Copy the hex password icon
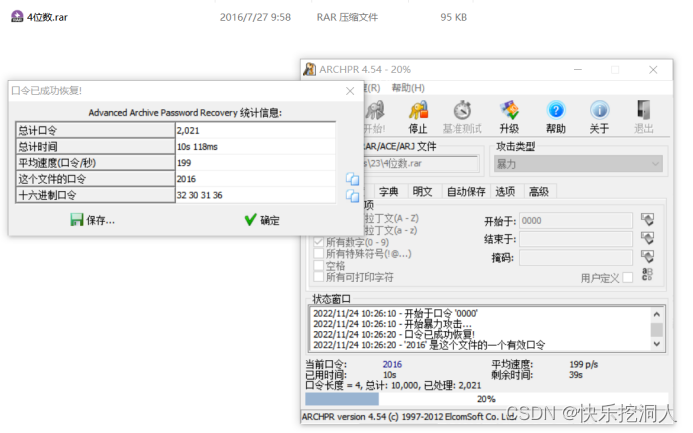The width and height of the screenshot is (693, 433). pos(352,196)
